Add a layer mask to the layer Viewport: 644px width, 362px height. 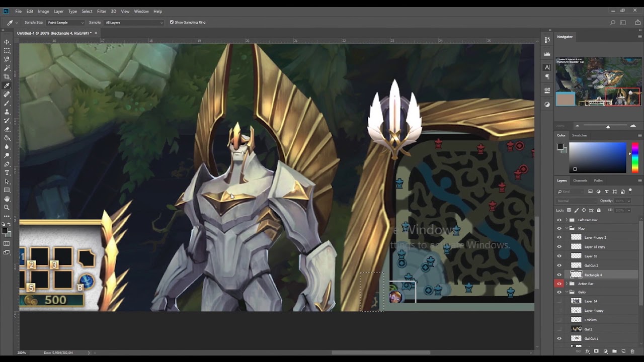[596, 351]
